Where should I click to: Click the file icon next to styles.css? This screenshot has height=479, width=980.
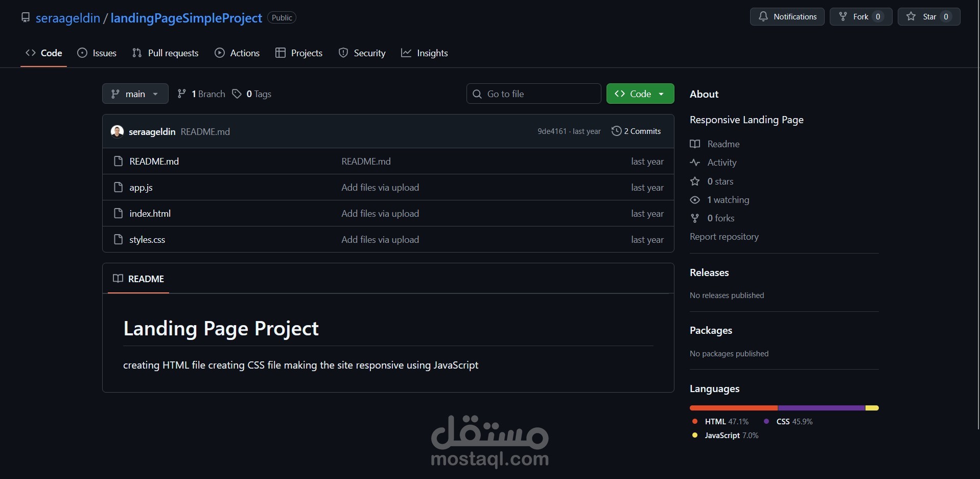tap(118, 239)
